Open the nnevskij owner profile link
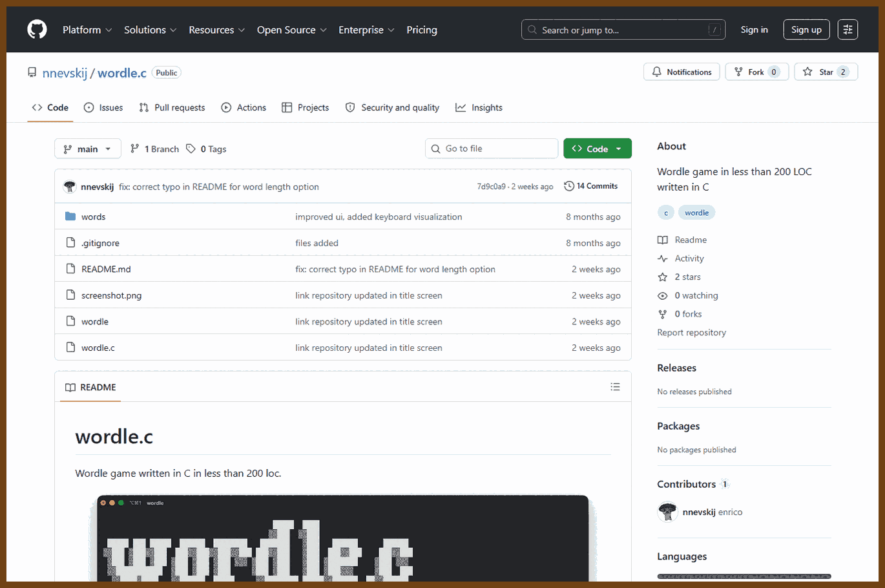885x588 pixels. click(x=65, y=73)
